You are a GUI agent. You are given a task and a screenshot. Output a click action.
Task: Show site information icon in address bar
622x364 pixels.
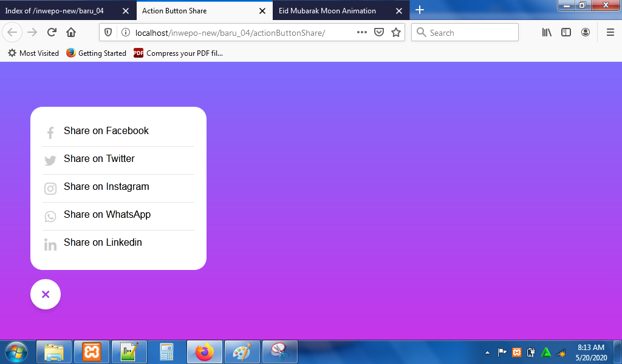coord(125,33)
